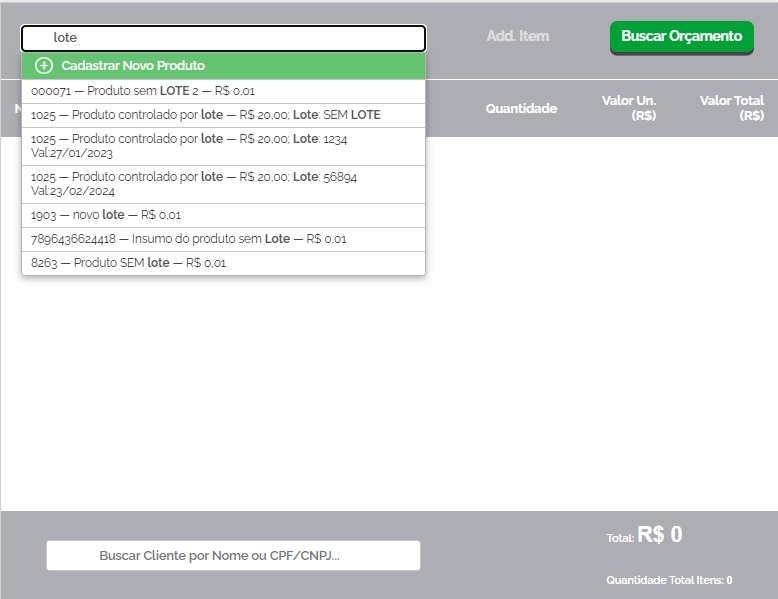The image size is (778, 599).
Task: Select Insumo do produto sem Lote item
Action: click(188, 239)
